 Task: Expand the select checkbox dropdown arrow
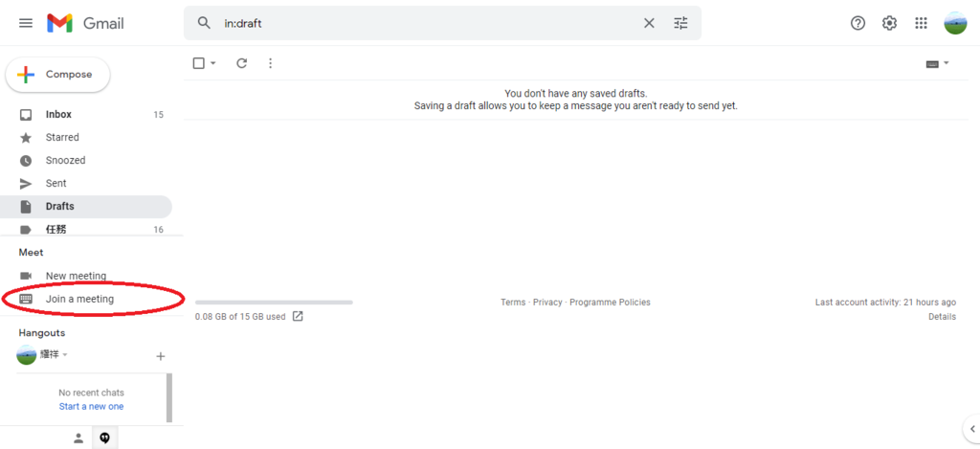pos(213,63)
